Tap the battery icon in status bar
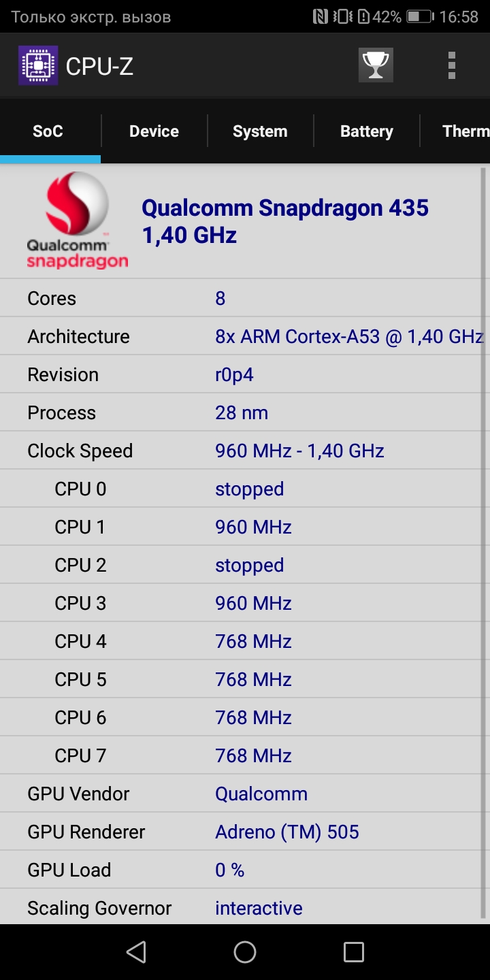Screen dimensions: 490x980 (420, 17)
